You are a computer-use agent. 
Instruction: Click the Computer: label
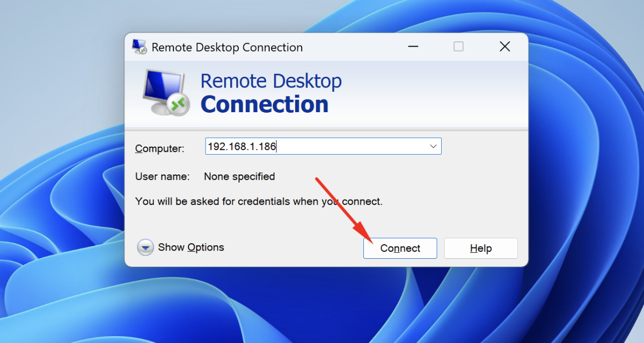pyautogui.click(x=159, y=149)
